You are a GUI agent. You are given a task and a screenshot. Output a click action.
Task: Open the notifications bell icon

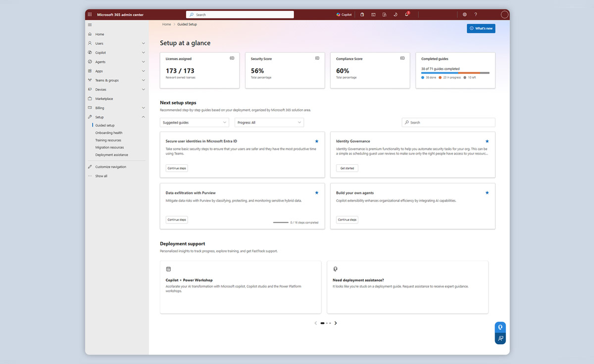click(x=407, y=14)
